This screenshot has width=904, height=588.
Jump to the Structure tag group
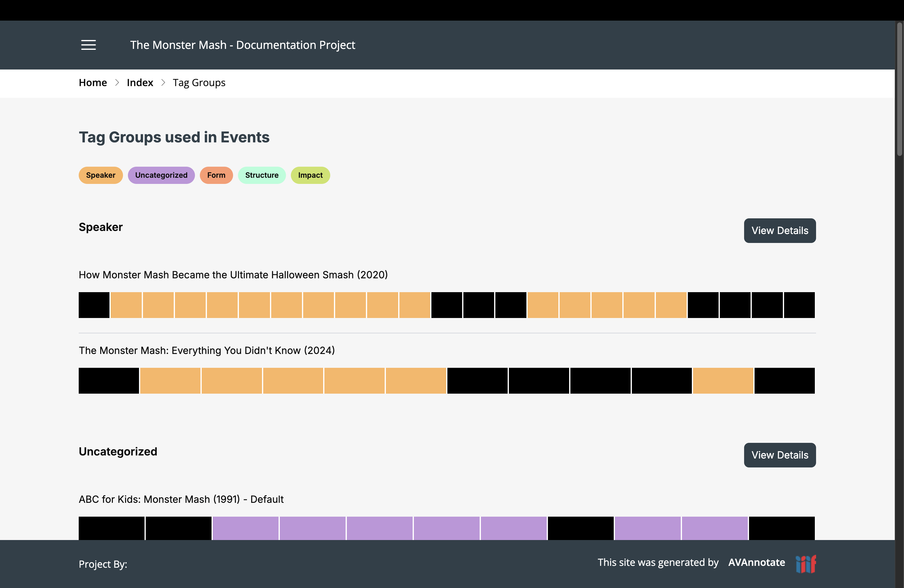point(262,175)
